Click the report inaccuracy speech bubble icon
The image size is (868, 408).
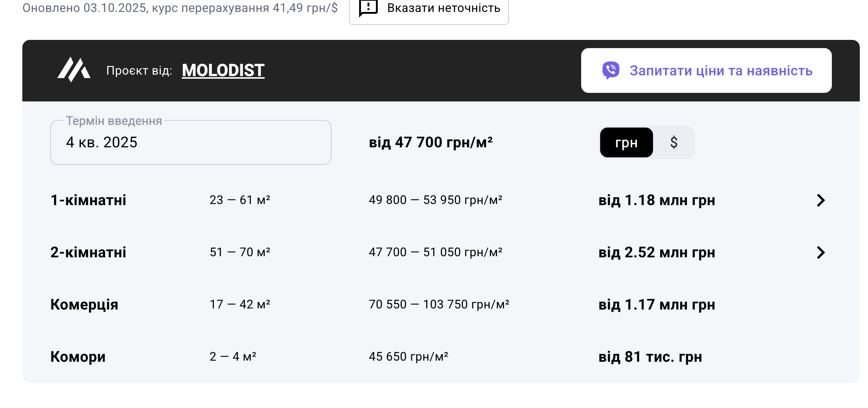368,8
